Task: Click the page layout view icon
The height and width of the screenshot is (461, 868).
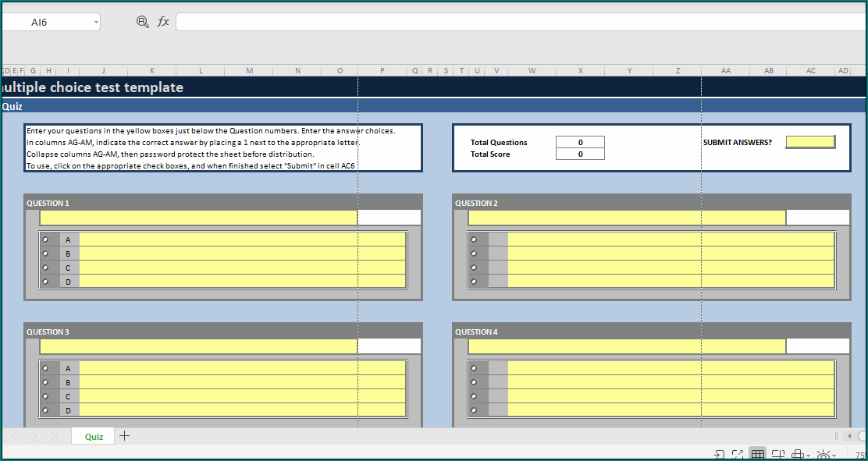Action: [777, 455]
